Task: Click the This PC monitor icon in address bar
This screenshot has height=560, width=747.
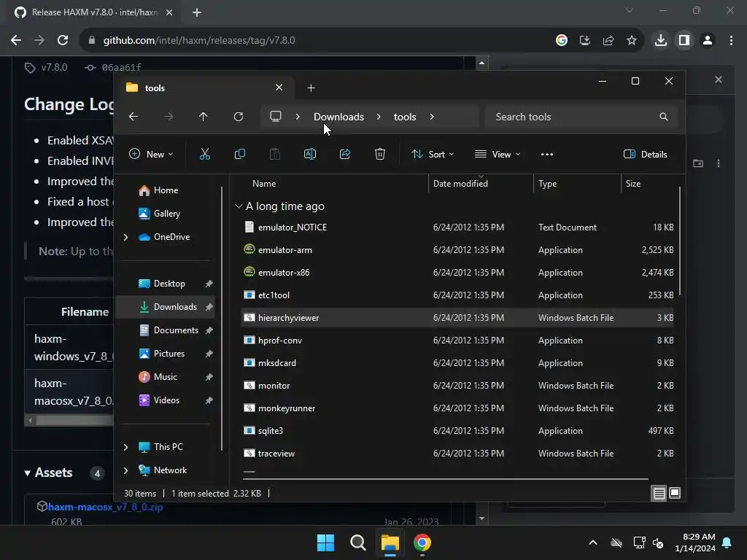Action: (x=275, y=117)
